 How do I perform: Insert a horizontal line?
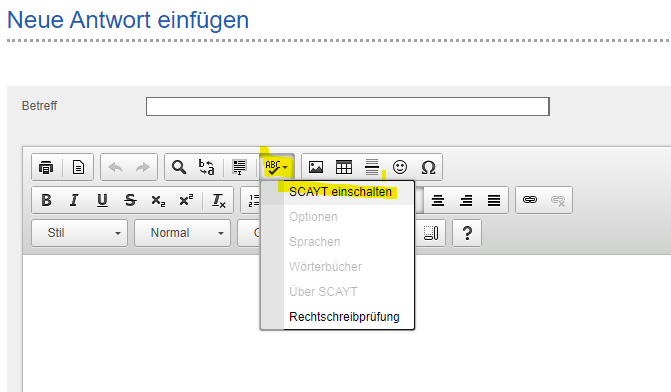(372, 167)
